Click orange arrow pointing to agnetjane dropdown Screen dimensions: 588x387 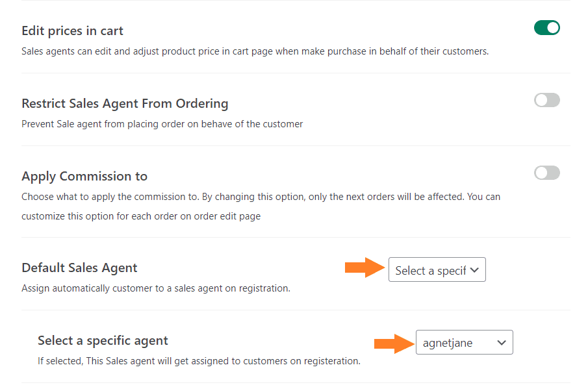pos(394,343)
